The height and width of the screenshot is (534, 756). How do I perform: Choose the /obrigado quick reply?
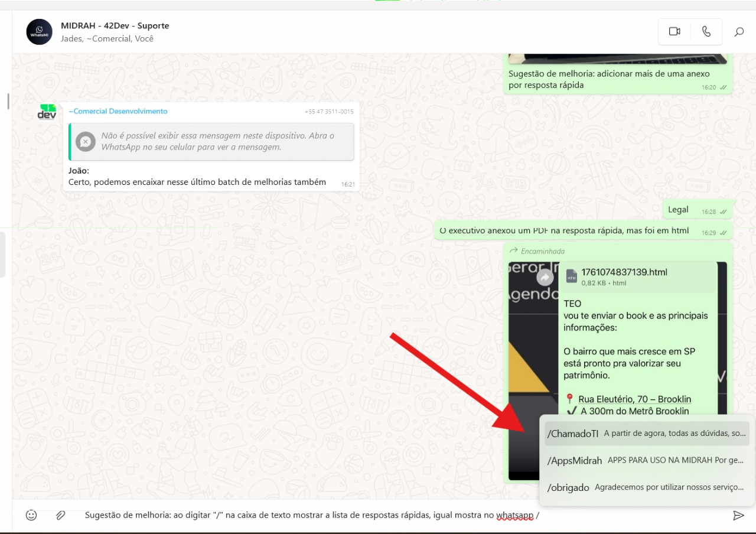(x=647, y=487)
